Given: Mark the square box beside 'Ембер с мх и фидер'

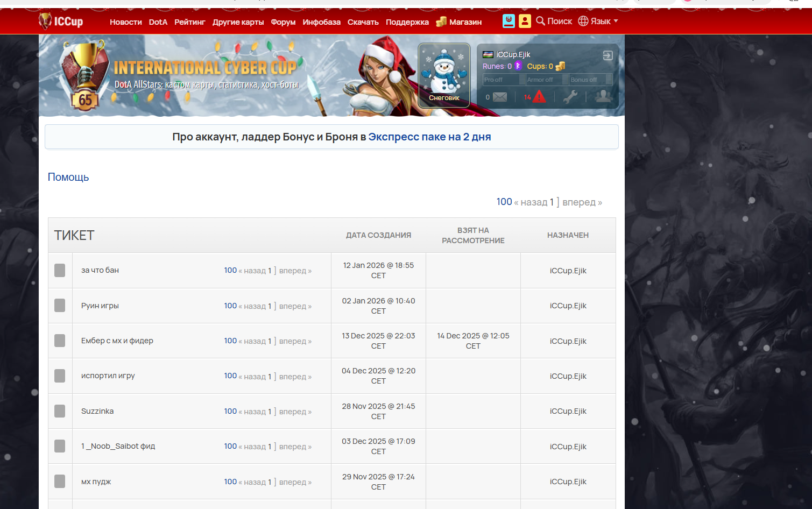Looking at the screenshot, I should 60,341.
